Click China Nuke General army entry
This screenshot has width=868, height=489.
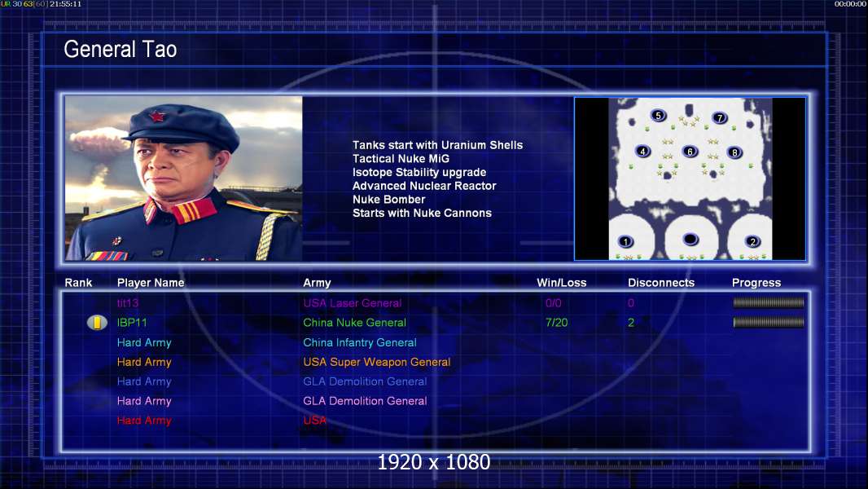354,322
